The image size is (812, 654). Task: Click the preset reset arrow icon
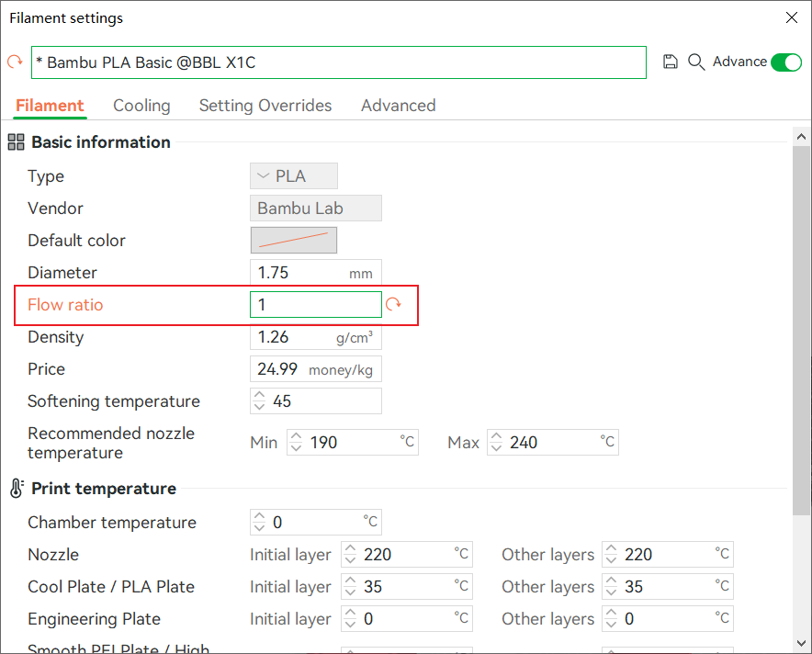click(15, 62)
